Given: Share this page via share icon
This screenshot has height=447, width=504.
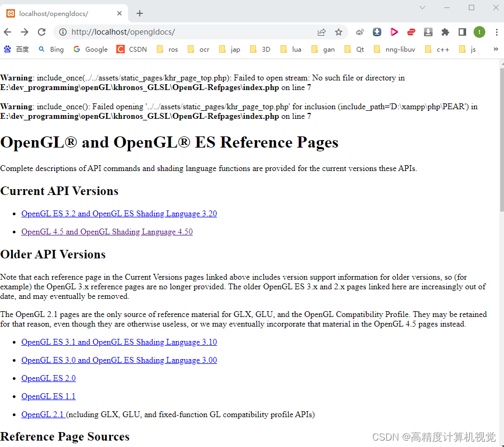Looking at the screenshot, I should [x=322, y=32].
